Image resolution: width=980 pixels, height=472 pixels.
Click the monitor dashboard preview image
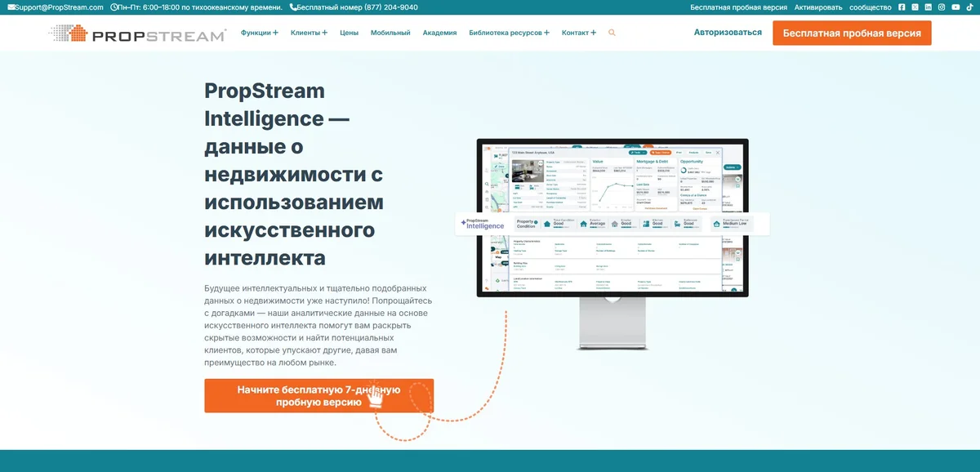pos(612,219)
